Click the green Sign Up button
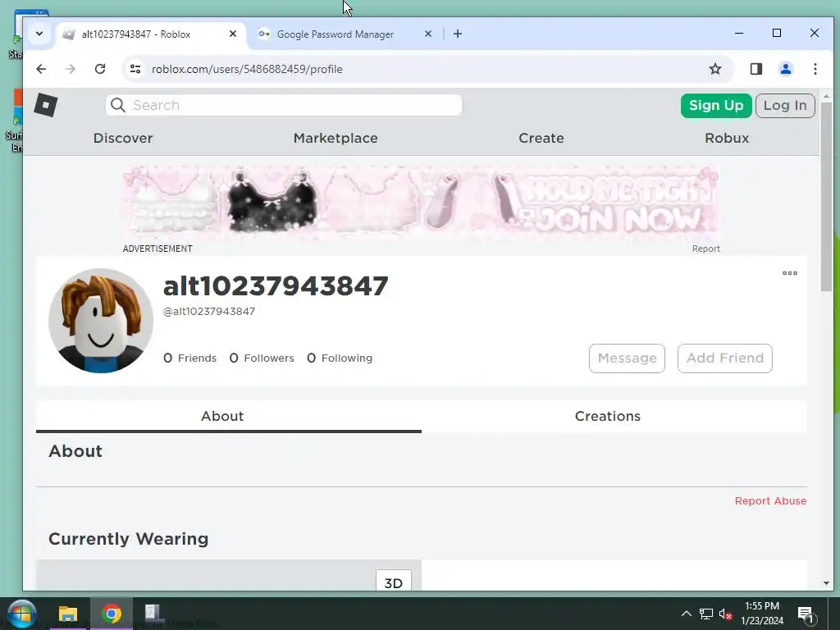This screenshot has width=840, height=630. tap(716, 106)
